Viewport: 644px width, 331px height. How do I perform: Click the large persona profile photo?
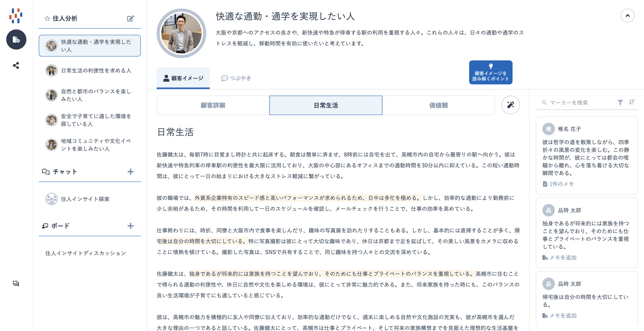181,33
